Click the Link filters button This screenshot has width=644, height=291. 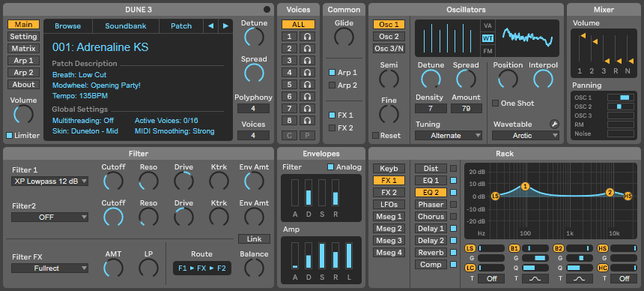tap(255, 239)
